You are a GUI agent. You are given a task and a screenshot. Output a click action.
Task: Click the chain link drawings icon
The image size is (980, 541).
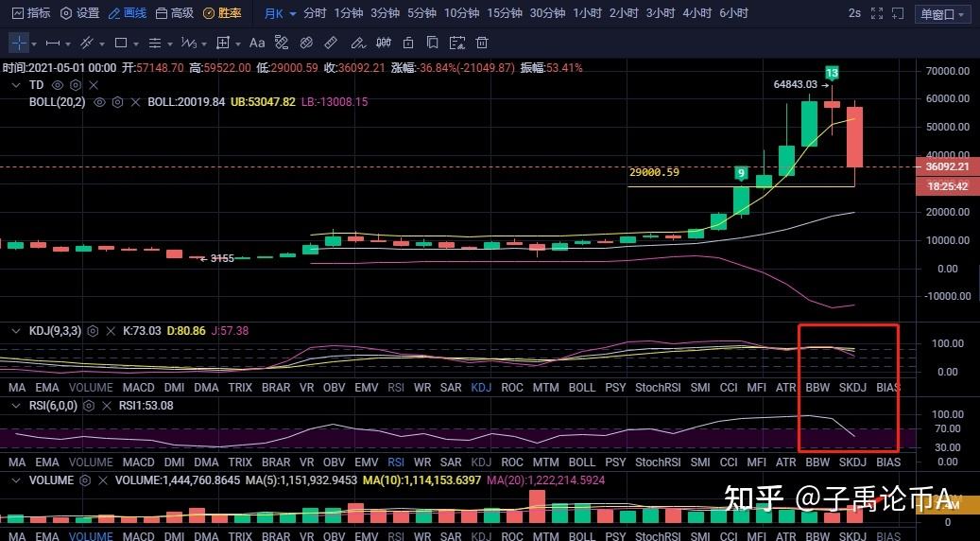pos(306,44)
